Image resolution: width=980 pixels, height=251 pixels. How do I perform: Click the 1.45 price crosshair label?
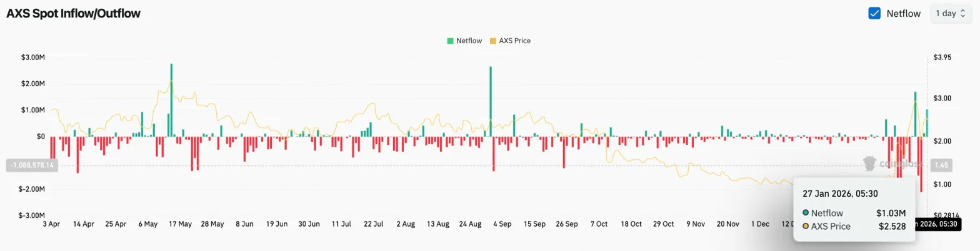click(x=941, y=165)
